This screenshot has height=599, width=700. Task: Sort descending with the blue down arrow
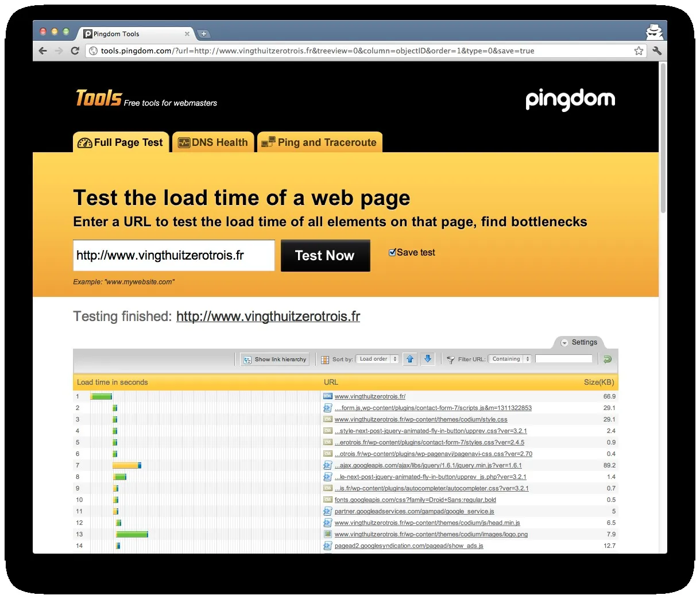click(x=428, y=359)
